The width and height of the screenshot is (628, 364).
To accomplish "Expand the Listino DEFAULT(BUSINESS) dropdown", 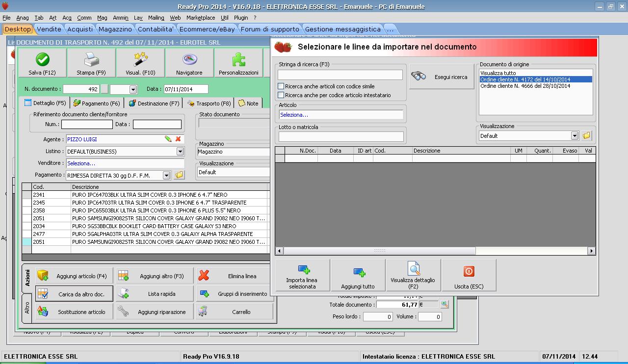I will tap(180, 152).
